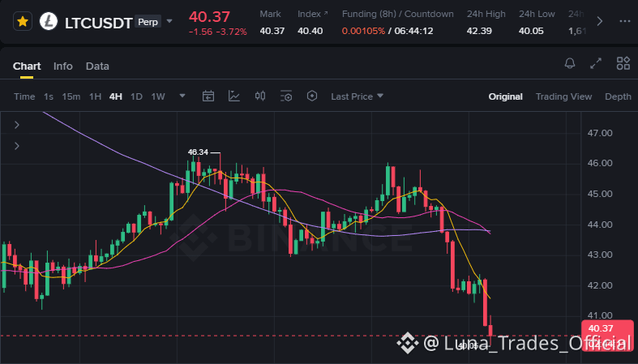Expand chart to fullscreen
This screenshot has width=638, height=364.
[x=596, y=63]
